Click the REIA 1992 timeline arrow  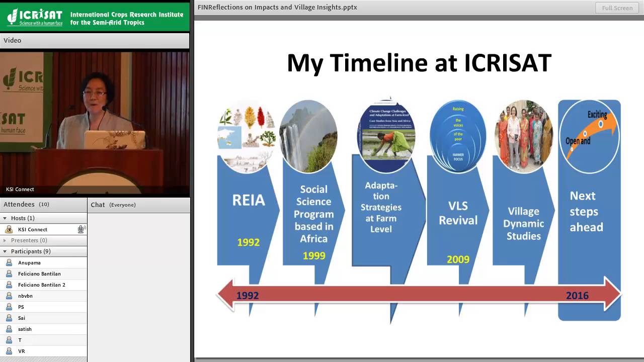pos(248,221)
